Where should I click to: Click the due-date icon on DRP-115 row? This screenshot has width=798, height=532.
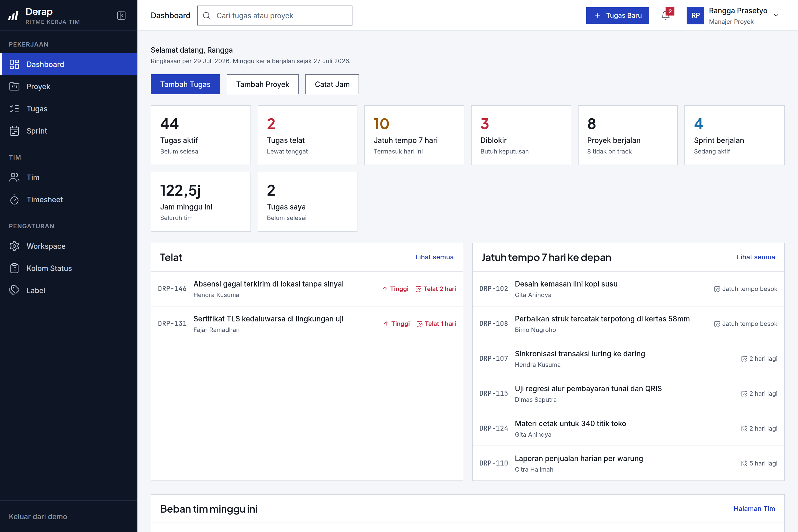(x=744, y=393)
